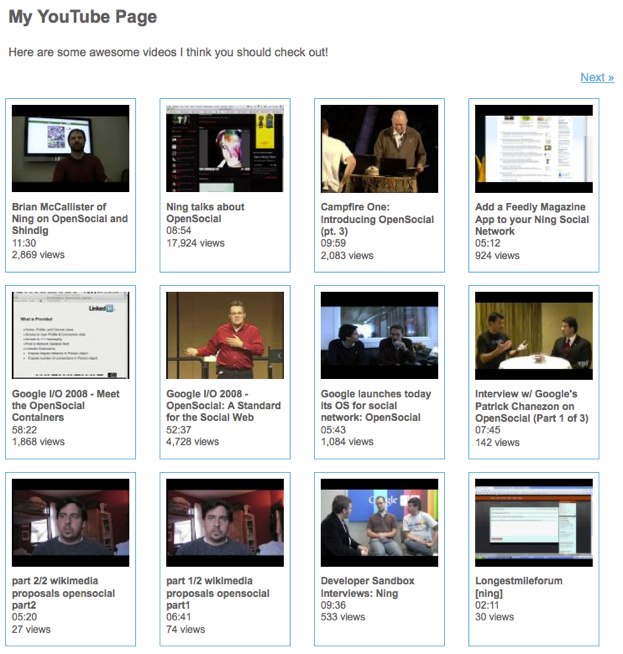Click the duration '05:43'
Viewport: 623px width, 654px height.
pyautogui.click(x=333, y=430)
